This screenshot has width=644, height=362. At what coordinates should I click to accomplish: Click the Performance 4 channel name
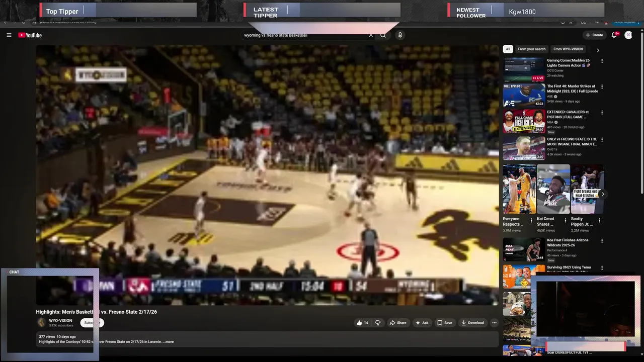tap(557, 250)
